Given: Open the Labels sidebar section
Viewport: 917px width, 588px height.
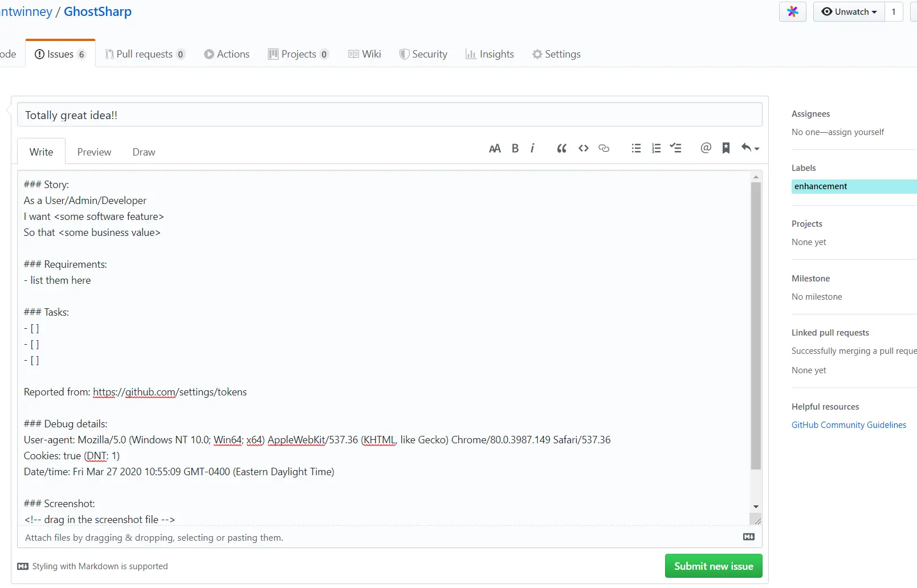Looking at the screenshot, I should click(804, 168).
